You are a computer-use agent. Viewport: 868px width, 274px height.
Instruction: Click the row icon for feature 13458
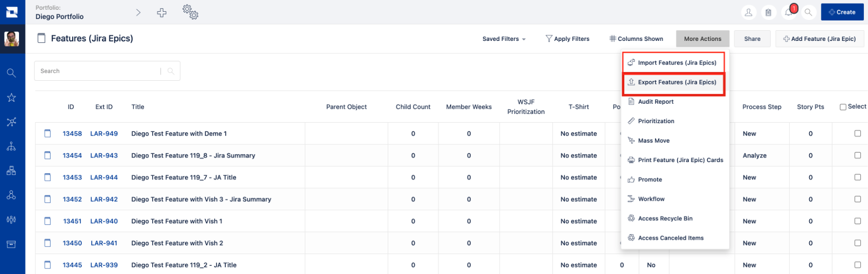tap(48, 133)
